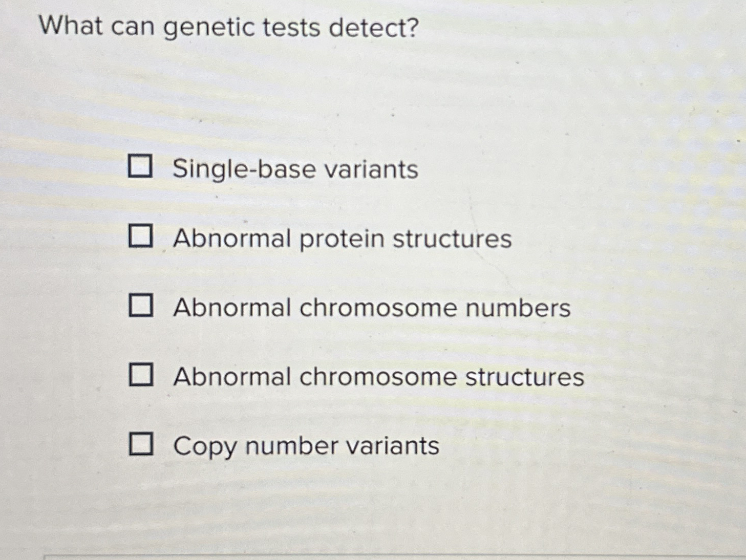Click the Copy number variants label text
The height and width of the screenshot is (560, 746).
click(305, 445)
